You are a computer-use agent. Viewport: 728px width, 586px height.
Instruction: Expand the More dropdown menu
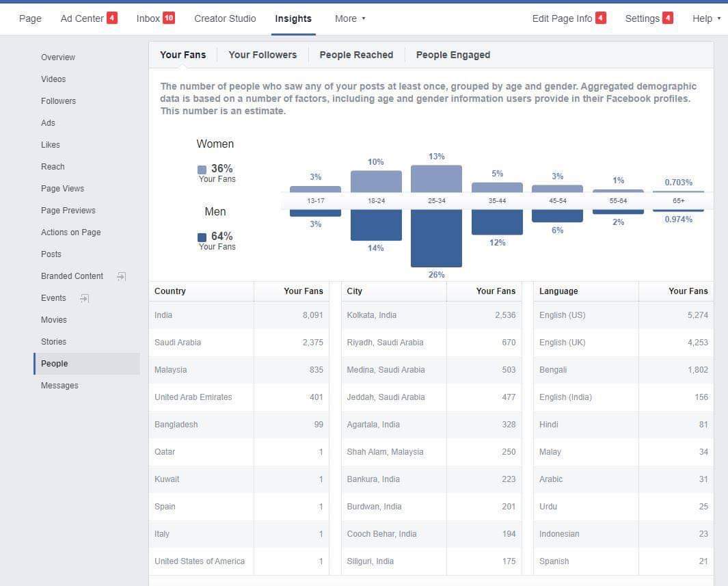[350, 18]
